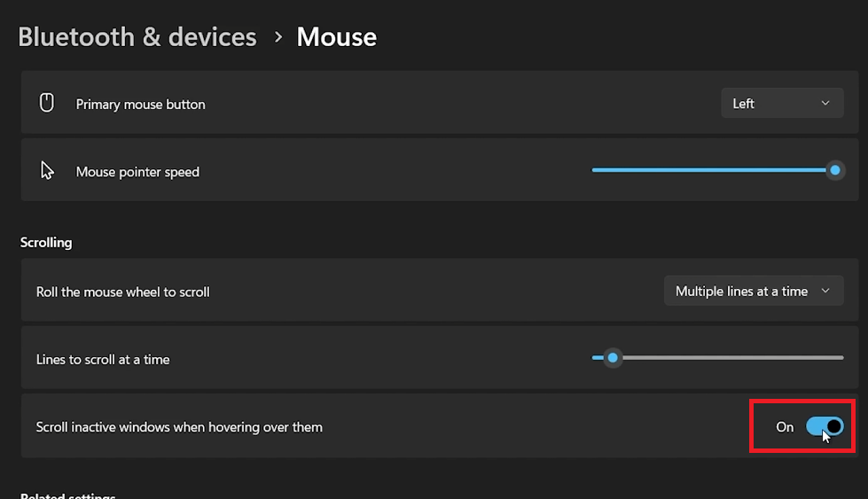
Task: Click the pointer cursor icon beside Mouse pointer speed
Action: coord(47,171)
